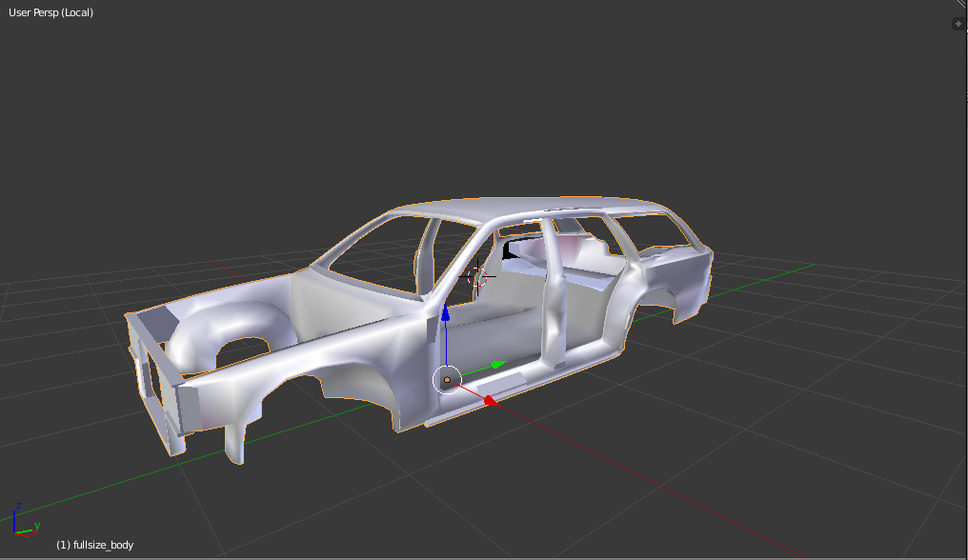Click the (1) fullsize_body object label

[94, 545]
